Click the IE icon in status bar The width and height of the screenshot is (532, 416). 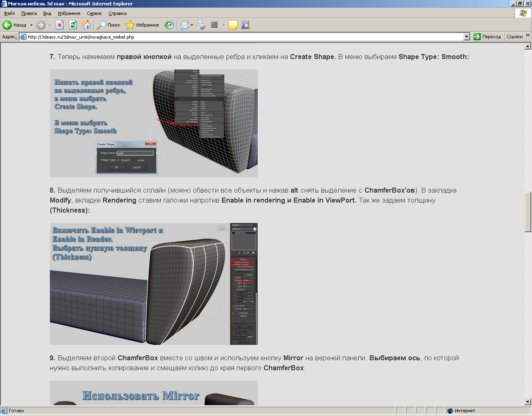(4, 411)
